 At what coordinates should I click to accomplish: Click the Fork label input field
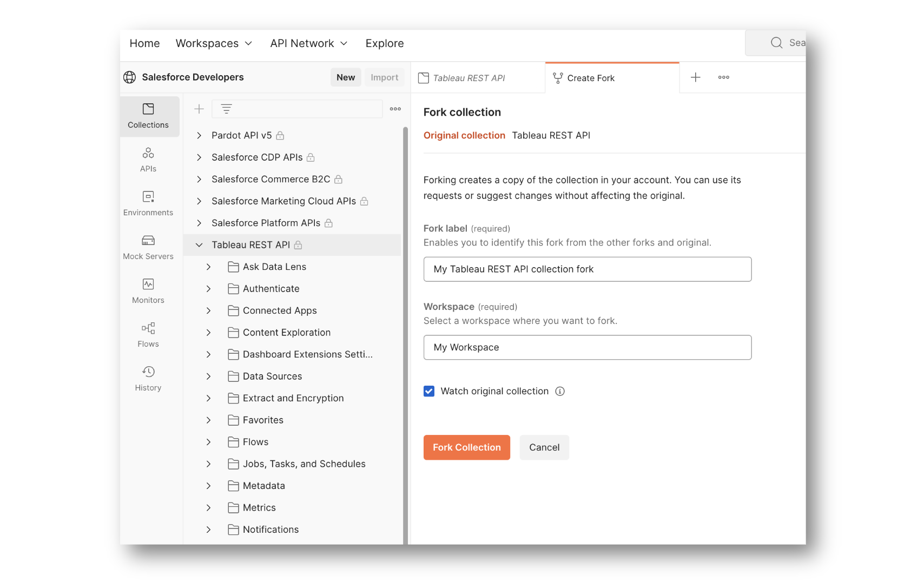coord(588,269)
